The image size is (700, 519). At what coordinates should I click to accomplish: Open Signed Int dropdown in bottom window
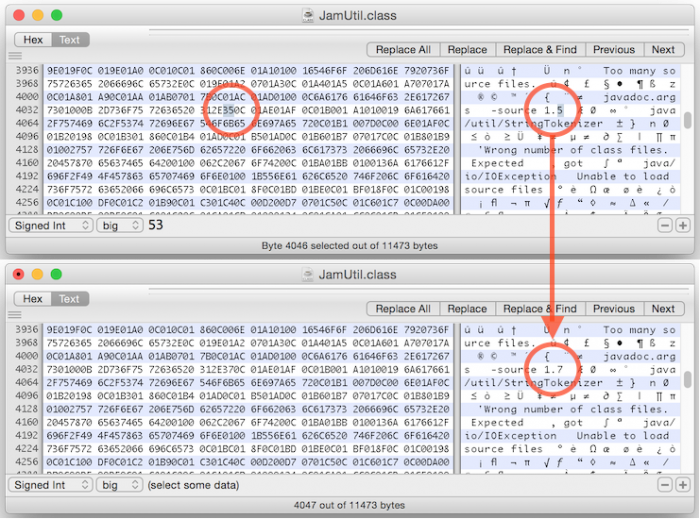pos(51,485)
